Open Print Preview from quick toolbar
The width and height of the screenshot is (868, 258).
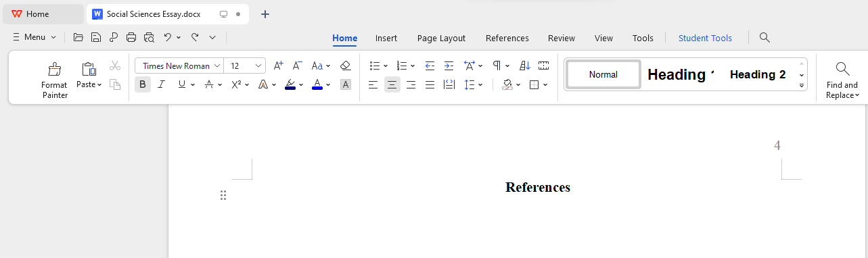(149, 38)
